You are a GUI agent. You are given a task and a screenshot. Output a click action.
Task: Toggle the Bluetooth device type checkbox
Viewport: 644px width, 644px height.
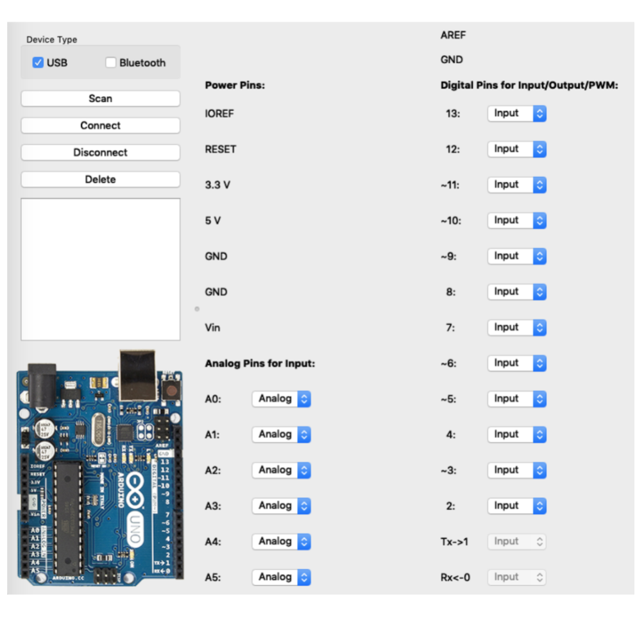point(111,63)
